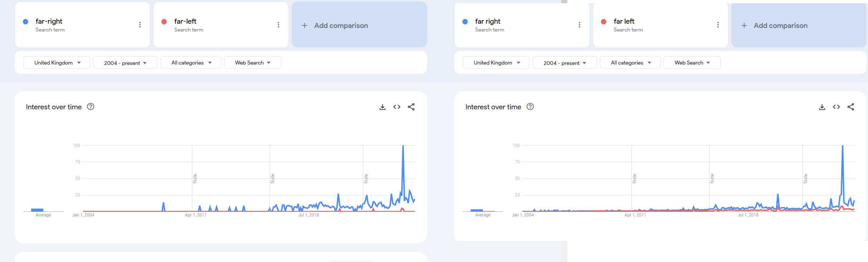Image resolution: width=868 pixels, height=262 pixels.
Task: Expand left 2004 - present date dropdown
Action: coord(125,63)
